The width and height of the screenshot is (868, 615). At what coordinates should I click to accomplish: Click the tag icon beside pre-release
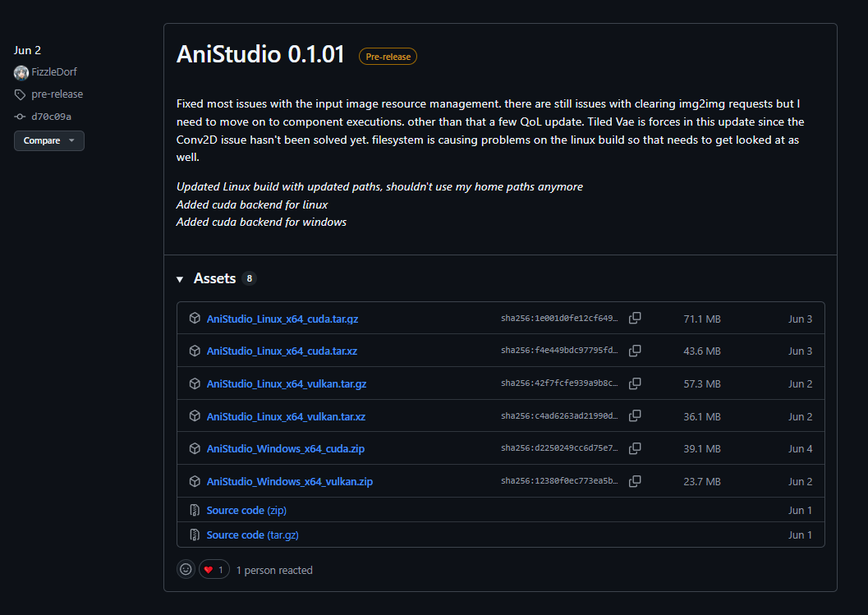tap(20, 94)
